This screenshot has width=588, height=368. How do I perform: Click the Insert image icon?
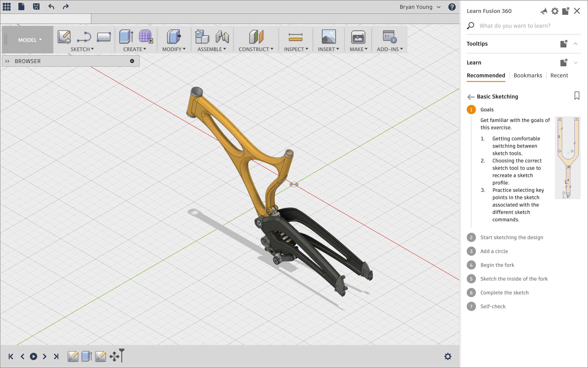pyautogui.click(x=329, y=37)
